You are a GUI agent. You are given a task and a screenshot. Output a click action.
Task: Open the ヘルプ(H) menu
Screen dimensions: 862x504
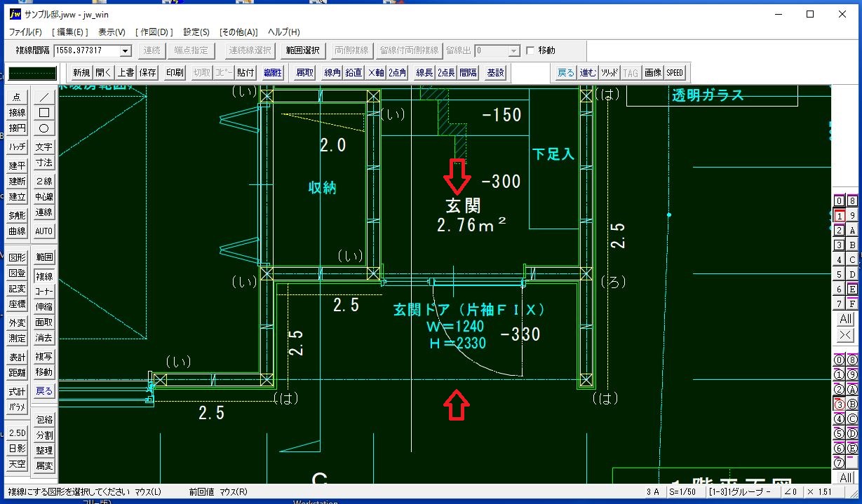tap(284, 32)
